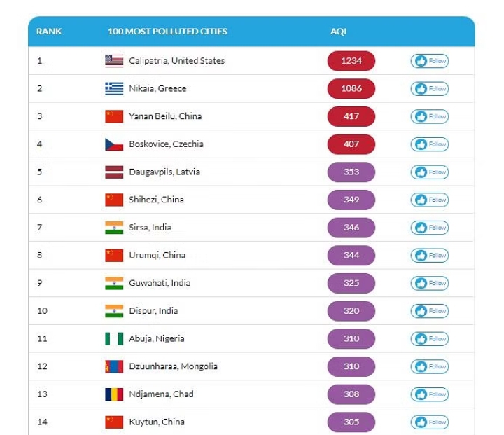Click the 1234 AQI red badge
The height and width of the screenshot is (435, 504).
(x=351, y=61)
